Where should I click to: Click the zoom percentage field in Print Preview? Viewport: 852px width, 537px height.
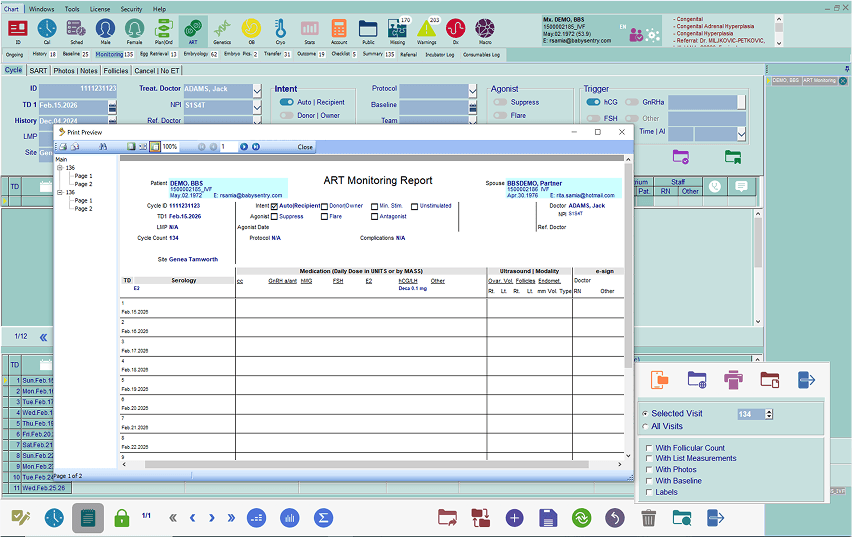(170, 147)
